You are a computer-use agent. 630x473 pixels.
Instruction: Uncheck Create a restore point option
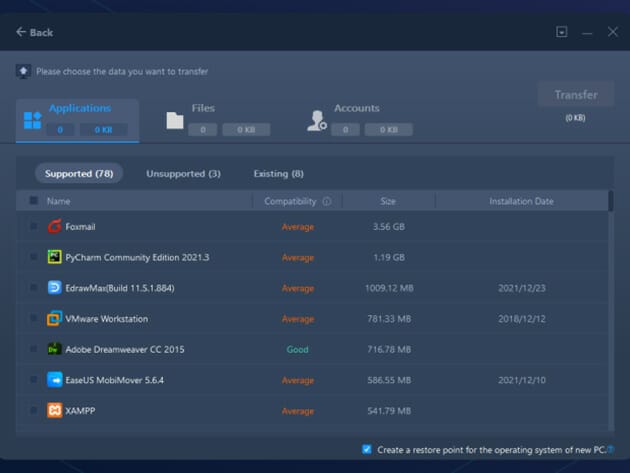367,450
